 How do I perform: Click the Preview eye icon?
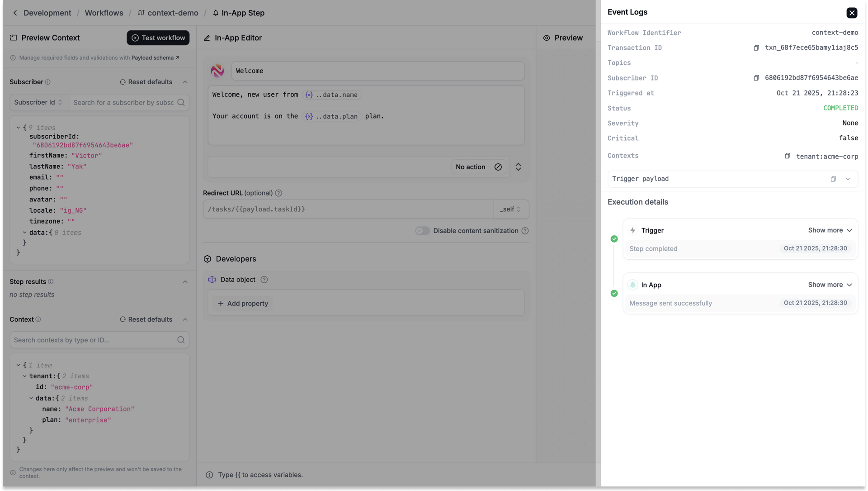point(547,38)
